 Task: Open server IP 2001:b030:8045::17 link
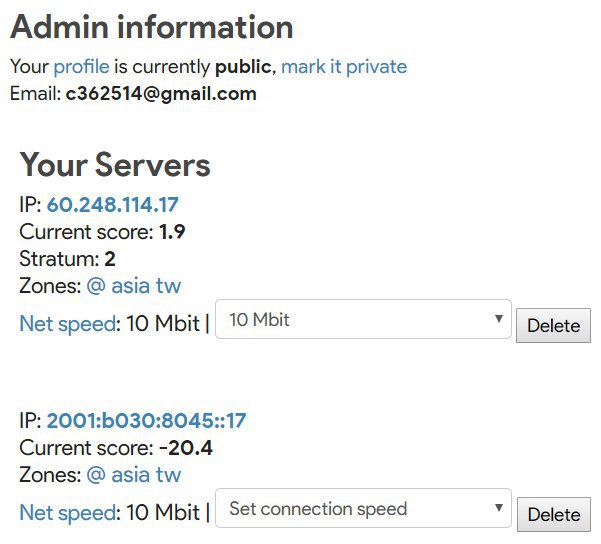pyautogui.click(x=146, y=421)
